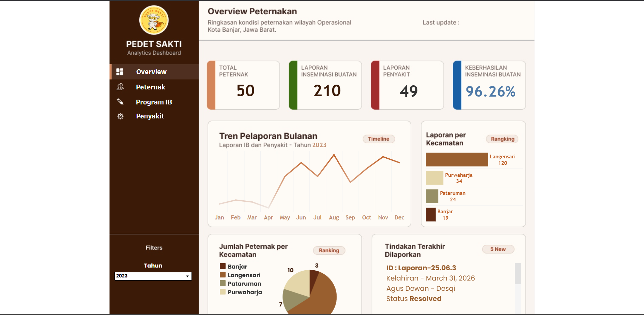The image size is (644, 315).
Task: Click the Rangking badge beside Laporan per Kecamatan
Action: (x=502, y=139)
